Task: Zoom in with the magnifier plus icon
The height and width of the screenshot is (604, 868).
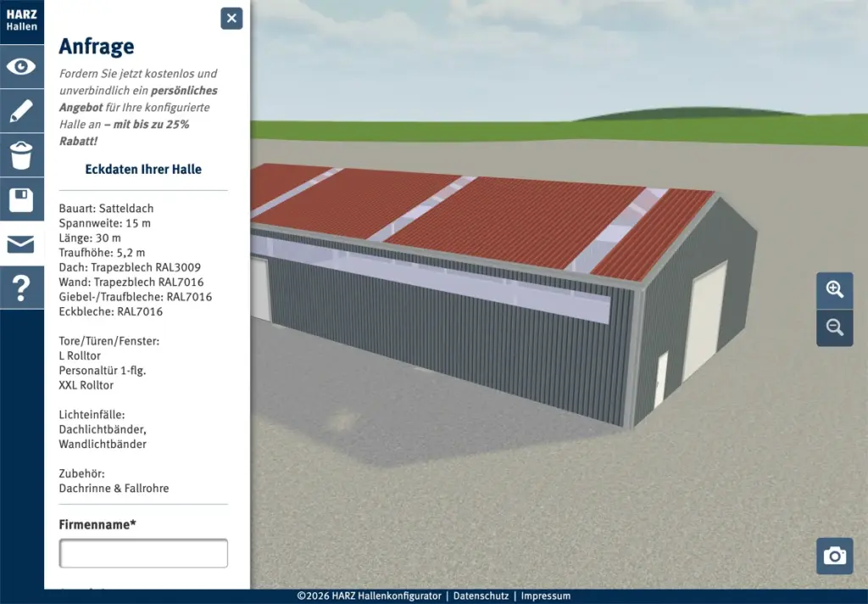Action: click(x=834, y=290)
